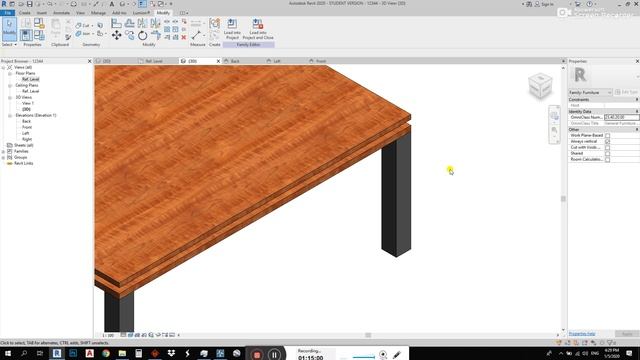Open the Annotate ribbon tab
The image size is (640, 360).
(61, 13)
